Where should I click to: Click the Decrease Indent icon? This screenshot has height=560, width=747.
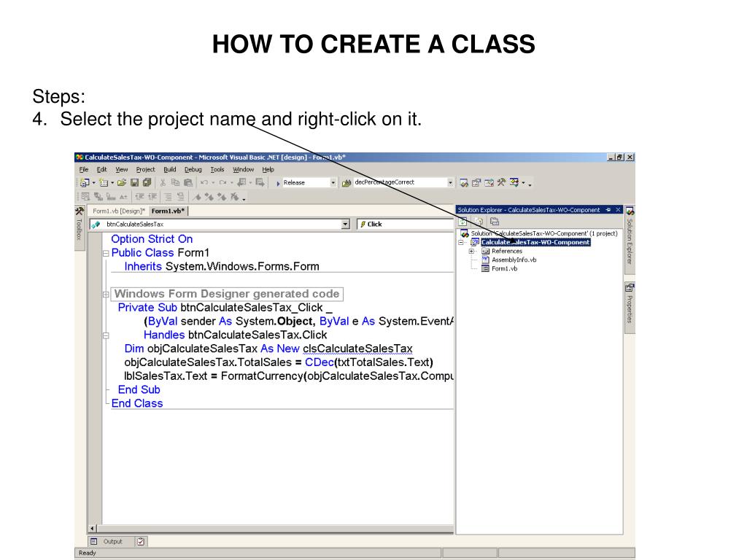139,196
